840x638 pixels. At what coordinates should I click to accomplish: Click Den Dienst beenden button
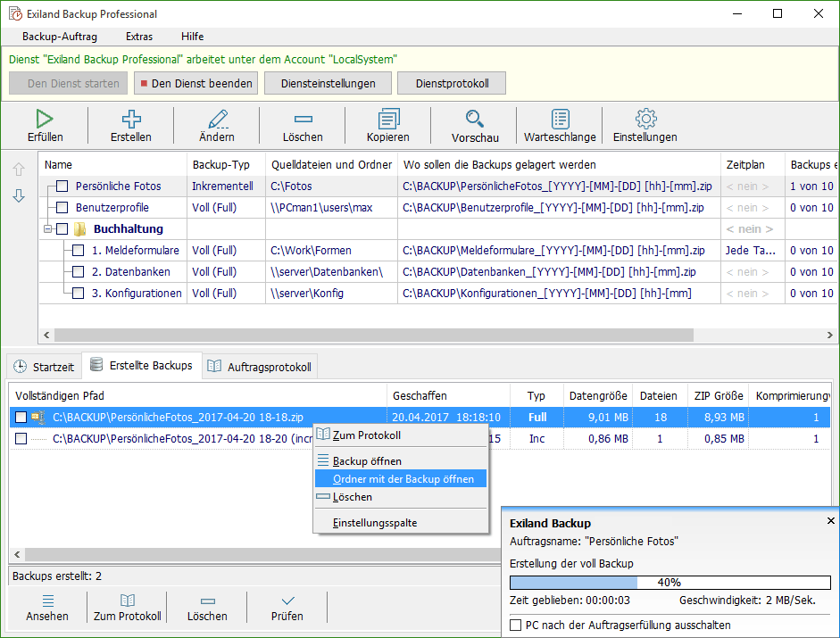(x=196, y=83)
